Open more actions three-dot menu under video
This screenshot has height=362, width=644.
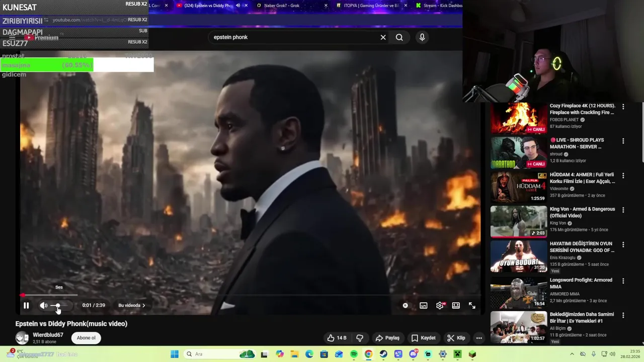click(479, 338)
